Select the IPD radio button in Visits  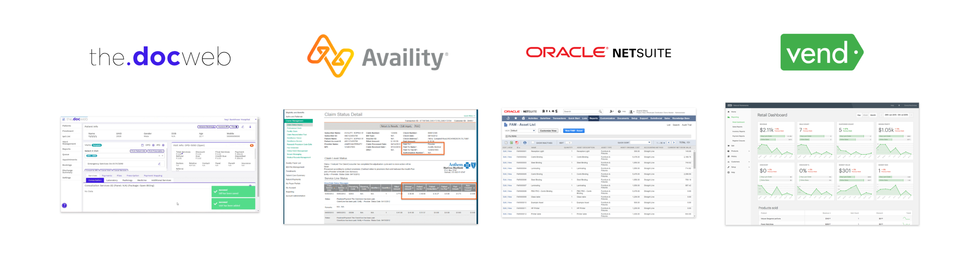163,145
